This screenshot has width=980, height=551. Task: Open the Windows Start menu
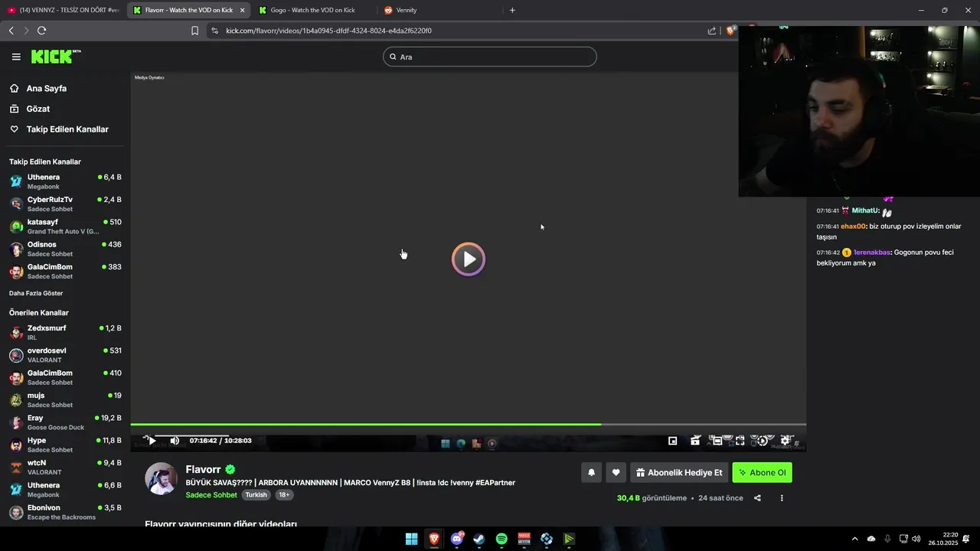(411, 539)
